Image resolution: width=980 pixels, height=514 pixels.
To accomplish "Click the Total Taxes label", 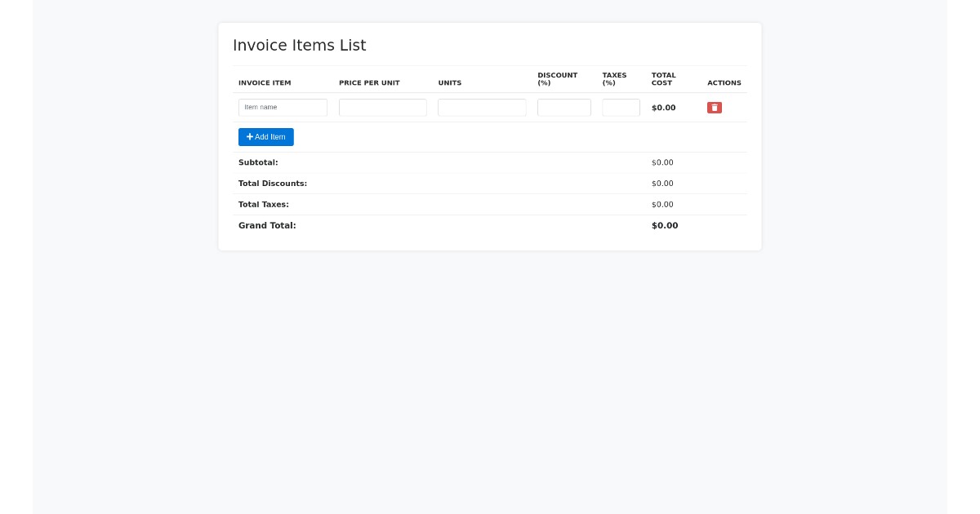I will [x=264, y=205].
